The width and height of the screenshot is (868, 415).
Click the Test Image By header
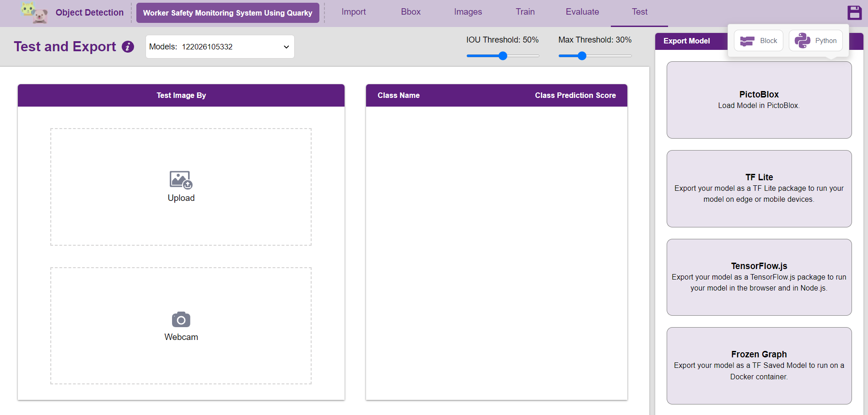click(x=181, y=95)
